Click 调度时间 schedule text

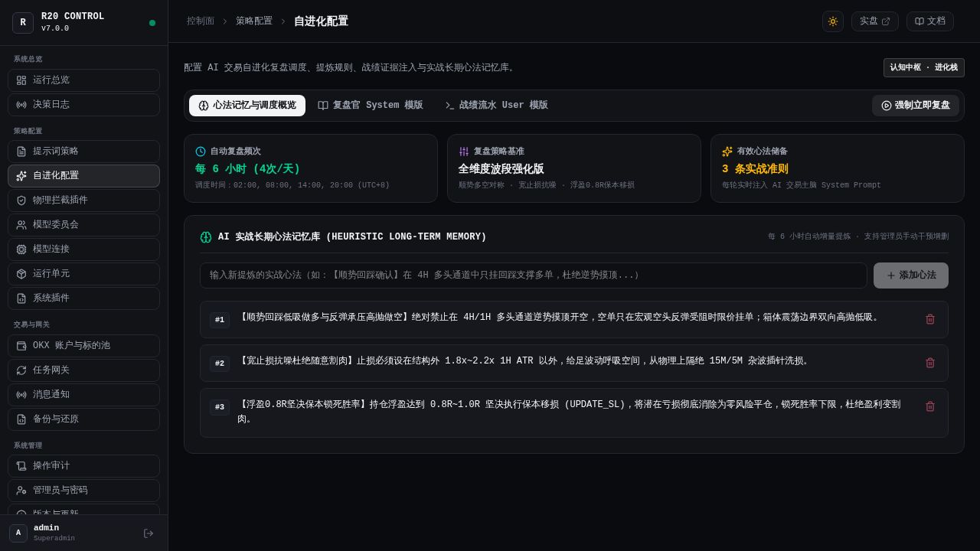(x=292, y=185)
